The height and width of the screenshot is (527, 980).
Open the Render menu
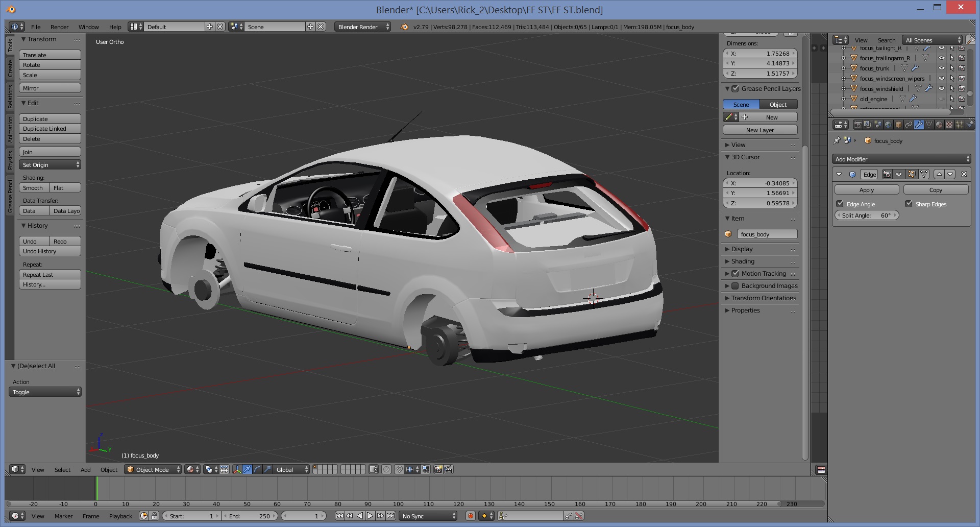[59, 27]
